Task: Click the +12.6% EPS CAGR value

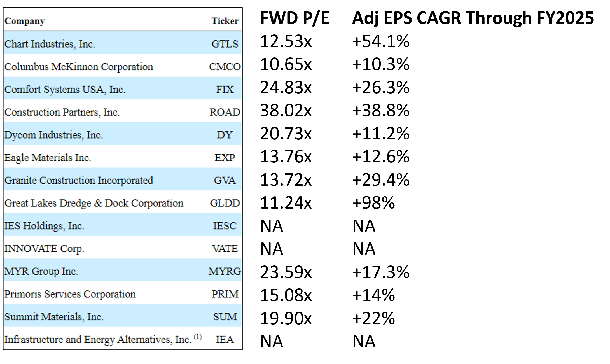Action: coord(380,157)
